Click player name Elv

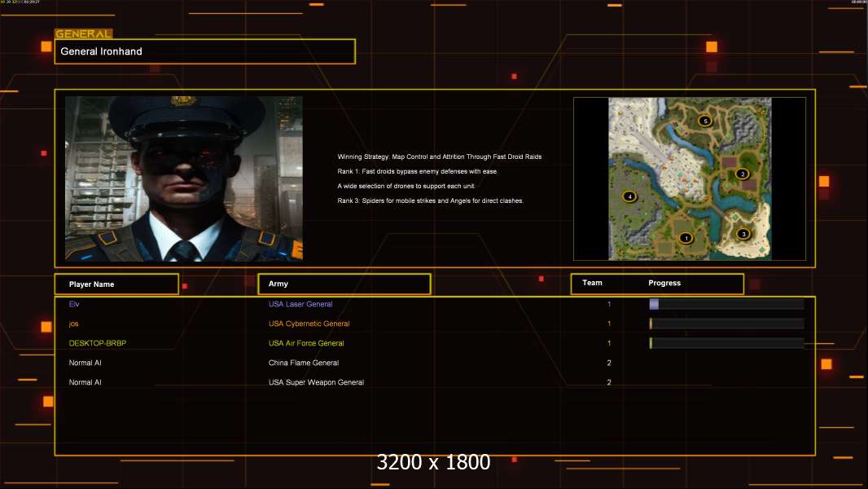[74, 304]
